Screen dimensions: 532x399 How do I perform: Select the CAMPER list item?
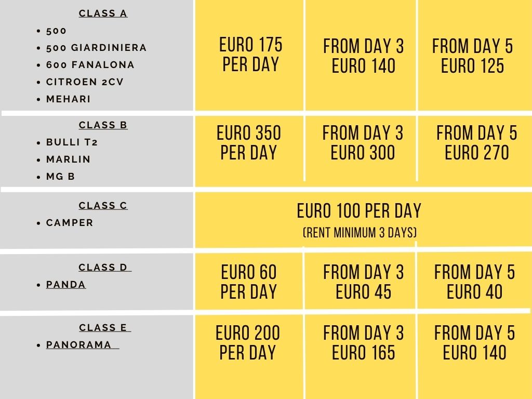(x=70, y=222)
